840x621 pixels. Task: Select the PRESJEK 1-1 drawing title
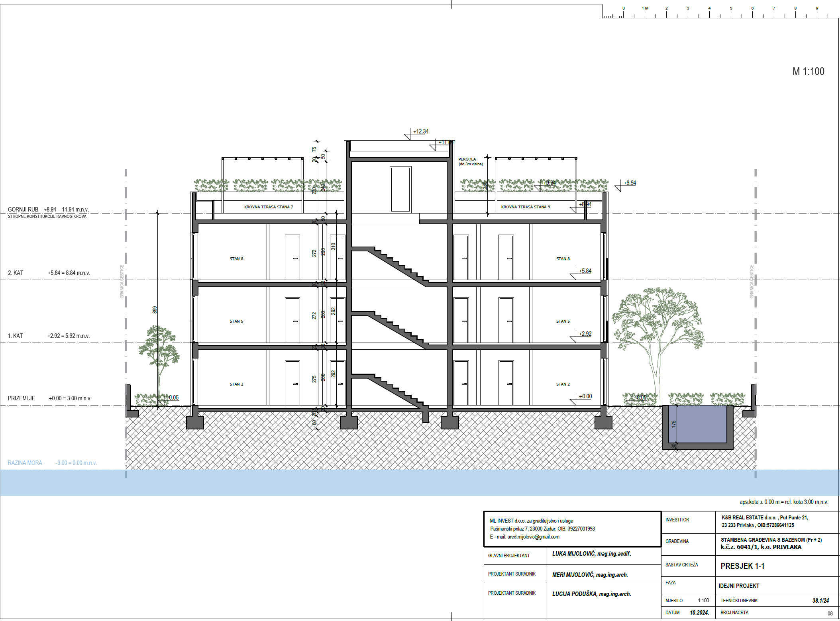click(742, 566)
